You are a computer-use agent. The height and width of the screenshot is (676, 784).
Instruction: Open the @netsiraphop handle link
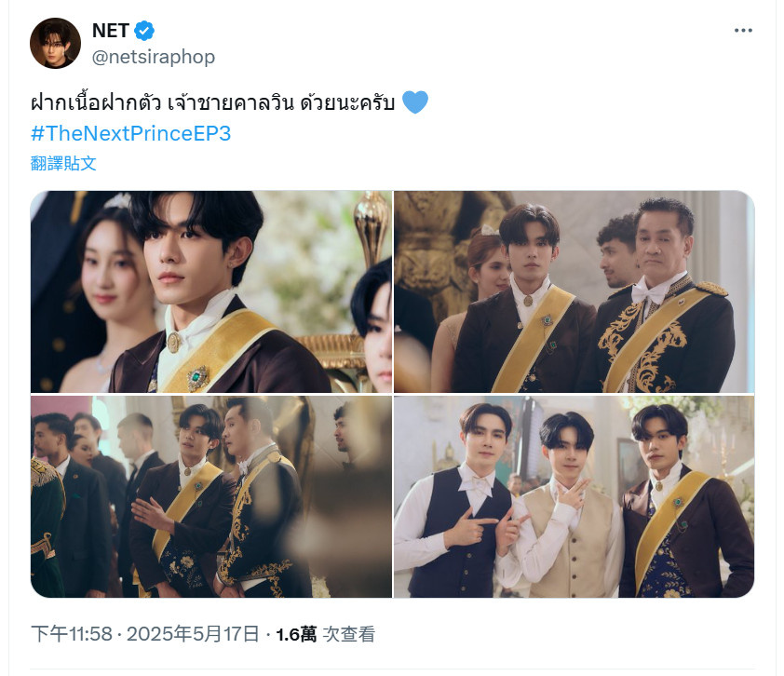(x=154, y=57)
